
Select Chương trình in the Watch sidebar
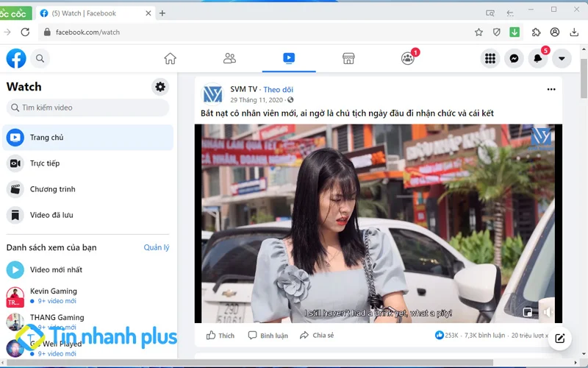[87, 189]
